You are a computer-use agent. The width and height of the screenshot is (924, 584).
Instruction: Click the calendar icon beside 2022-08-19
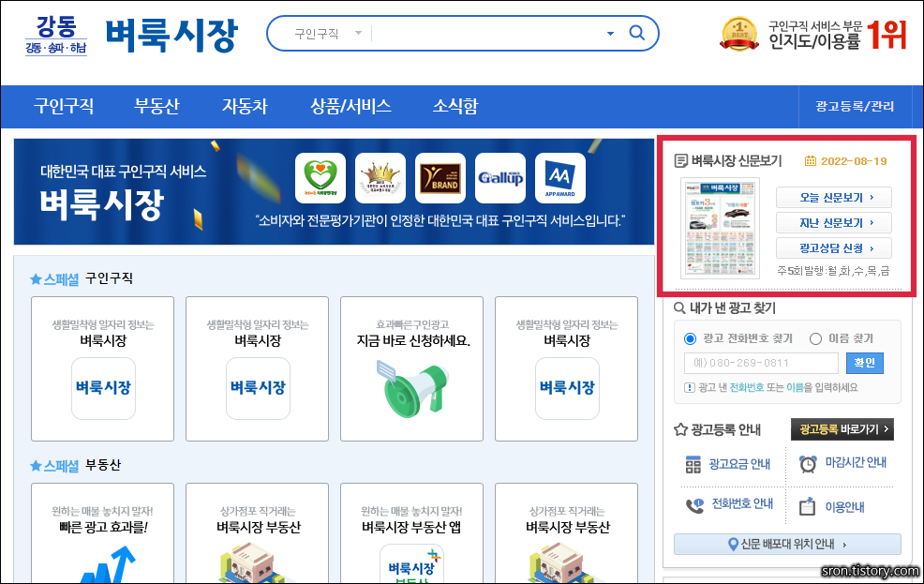[x=811, y=161]
